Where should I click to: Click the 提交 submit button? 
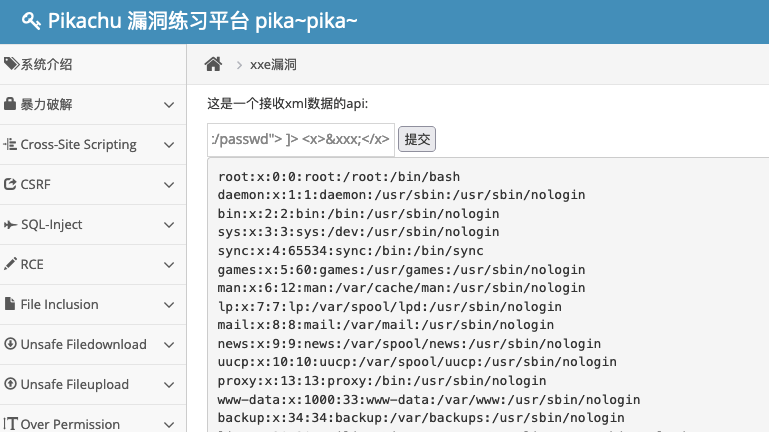coord(417,139)
